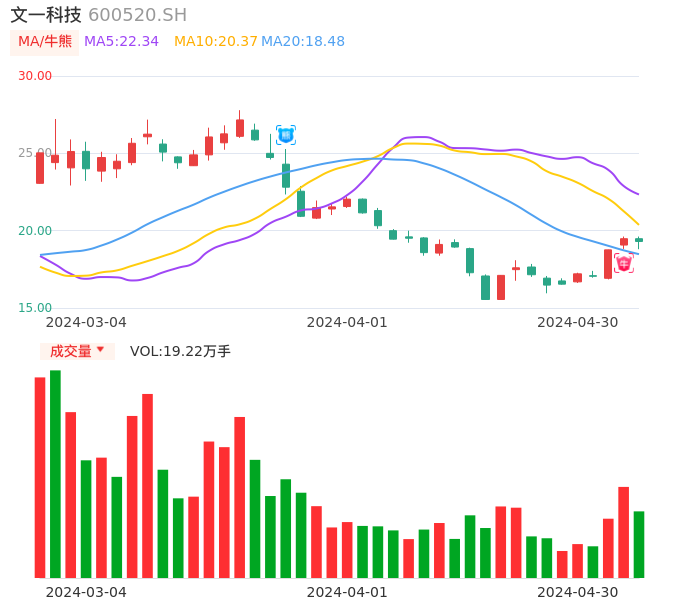Click the last green volume bar

click(x=639, y=544)
